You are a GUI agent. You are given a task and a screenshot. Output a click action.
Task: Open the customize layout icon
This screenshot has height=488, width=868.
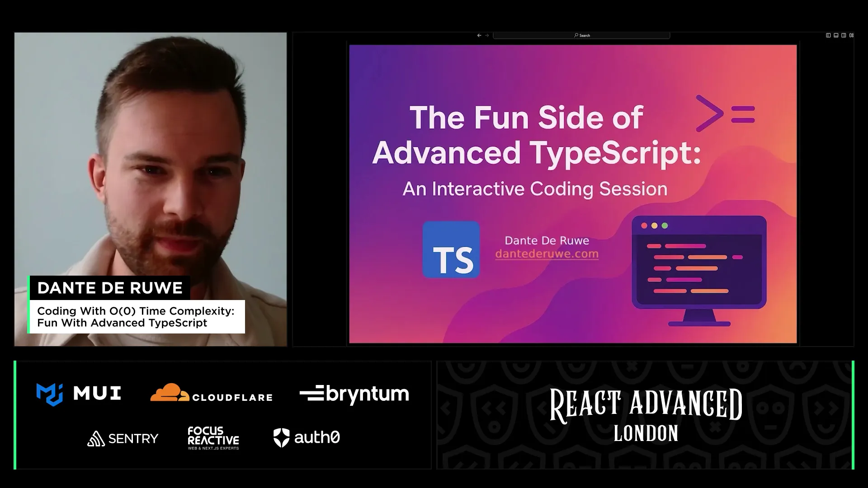851,35
